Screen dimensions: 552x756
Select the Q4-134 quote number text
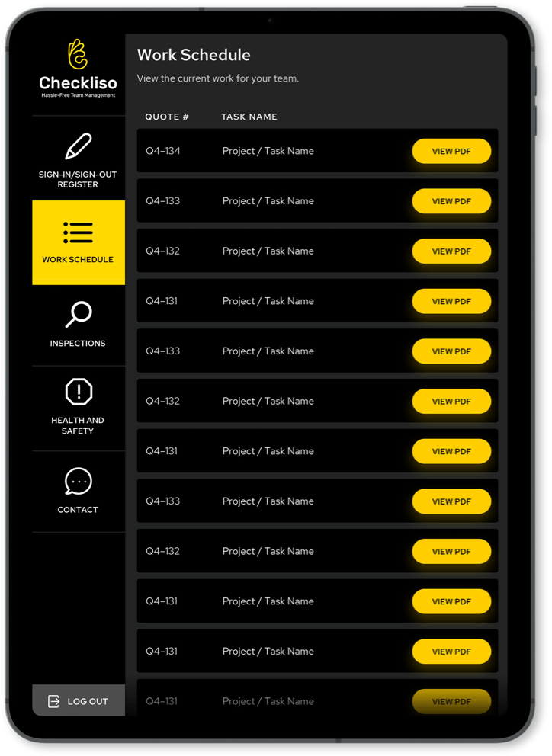pyautogui.click(x=163, y=151)
